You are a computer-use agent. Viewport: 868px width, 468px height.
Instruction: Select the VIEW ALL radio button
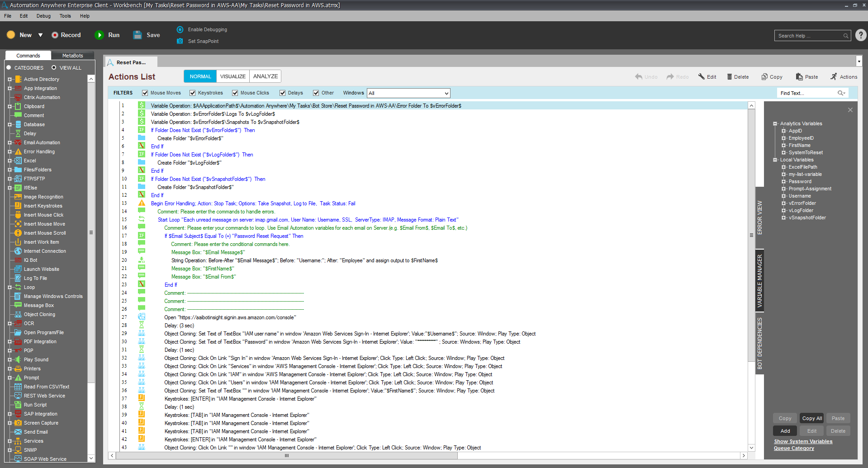point(54,68)
